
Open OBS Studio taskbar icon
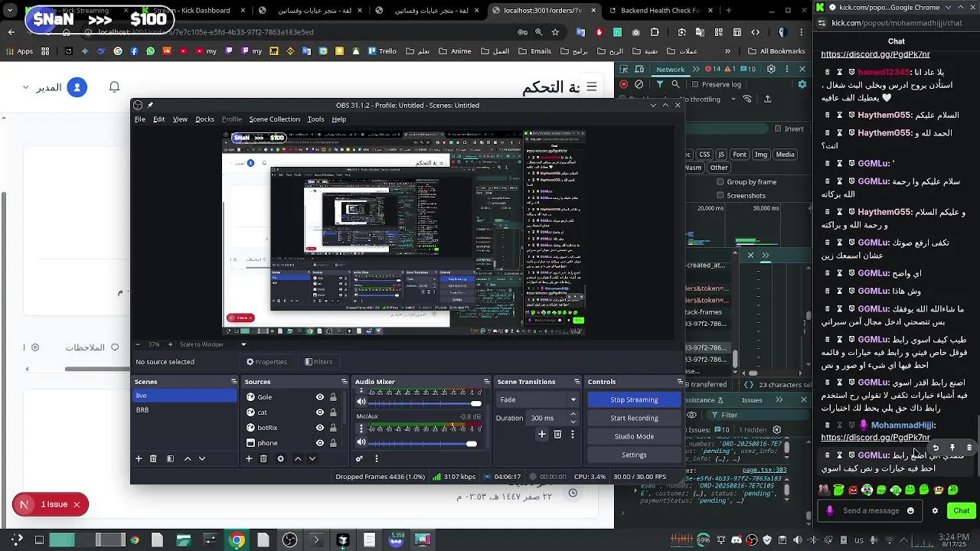289,540
